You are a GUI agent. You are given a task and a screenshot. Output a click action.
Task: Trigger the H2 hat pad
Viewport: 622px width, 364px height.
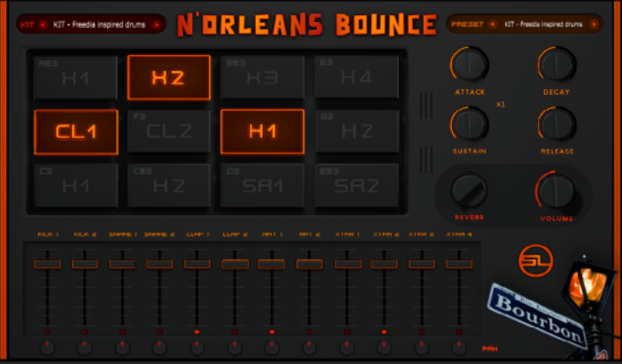(357, 131)
